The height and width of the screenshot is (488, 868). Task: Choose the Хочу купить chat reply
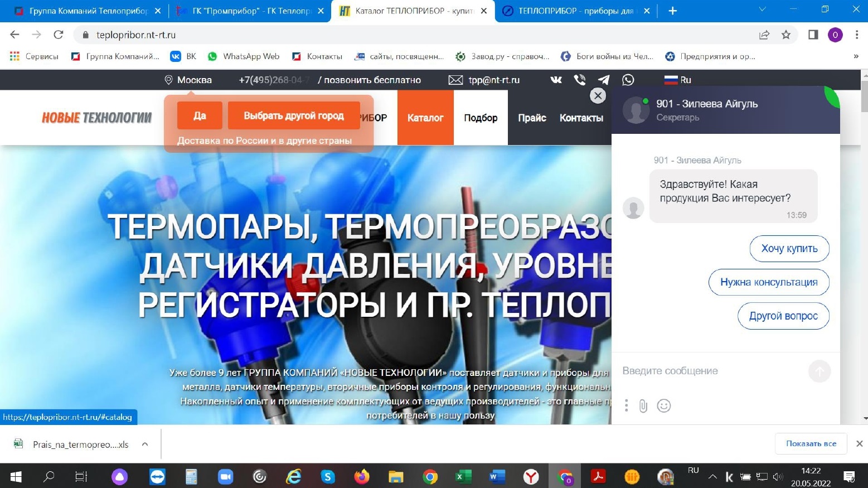[x=789, y=249]
